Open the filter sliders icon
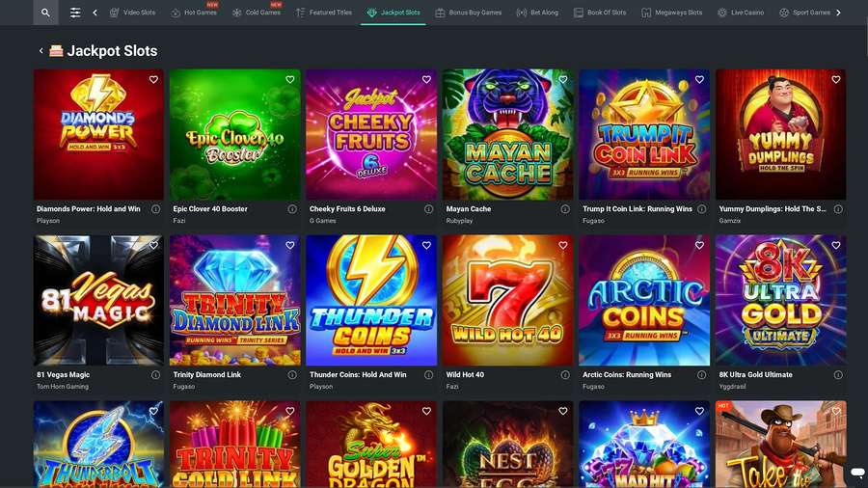Image resolution: width=868 pixels, height=488 pixels. pos(74,13)
